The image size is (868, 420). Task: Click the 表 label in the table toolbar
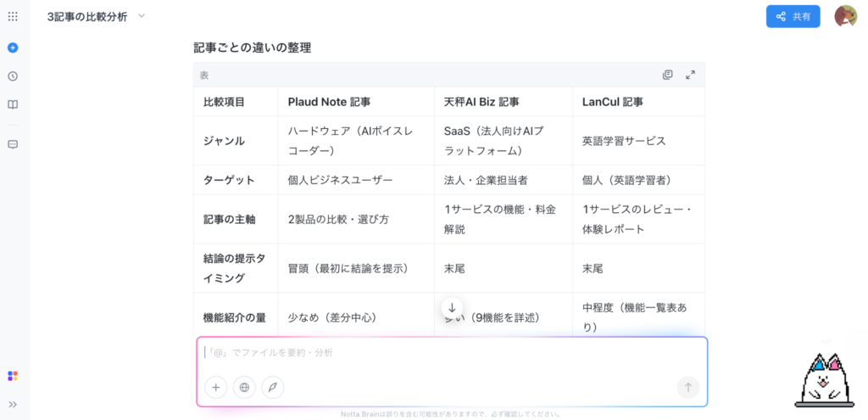pos(204,76)
